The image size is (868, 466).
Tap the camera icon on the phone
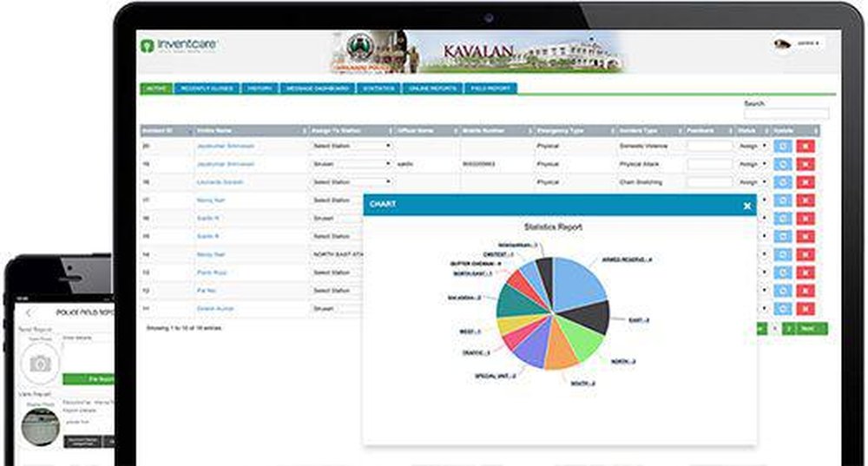pyautogui.click(x=40, y=363)
